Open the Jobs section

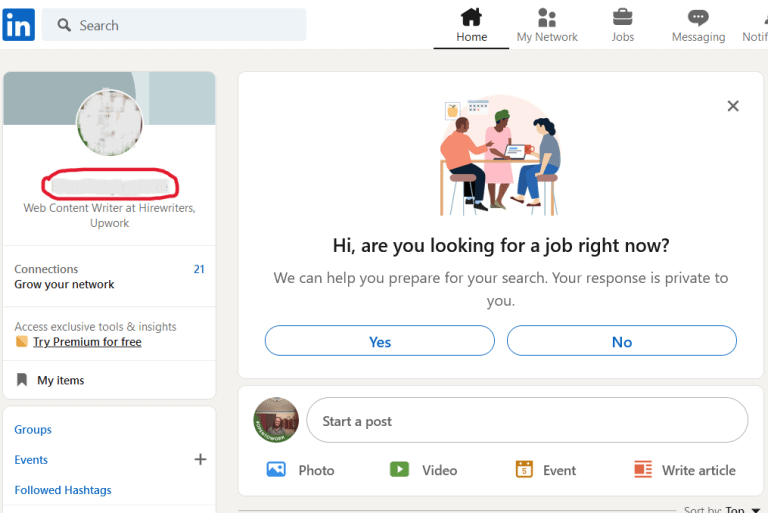click(x=622, y=26)
